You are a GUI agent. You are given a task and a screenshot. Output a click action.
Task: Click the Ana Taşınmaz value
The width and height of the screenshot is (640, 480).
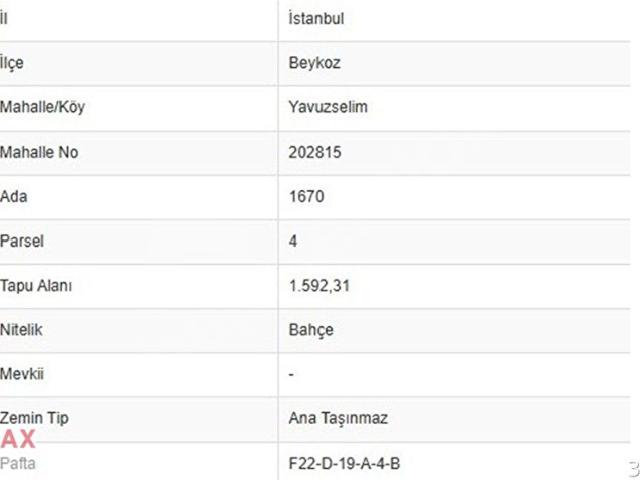(x=338, y=418)
